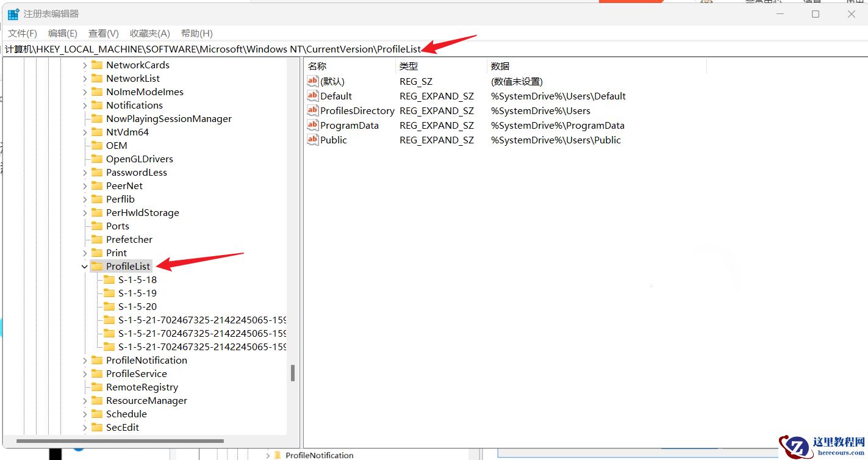Screen dimensions: 868x460
Task: Expand the ProfileService node arrow
Action: point(84,373)
